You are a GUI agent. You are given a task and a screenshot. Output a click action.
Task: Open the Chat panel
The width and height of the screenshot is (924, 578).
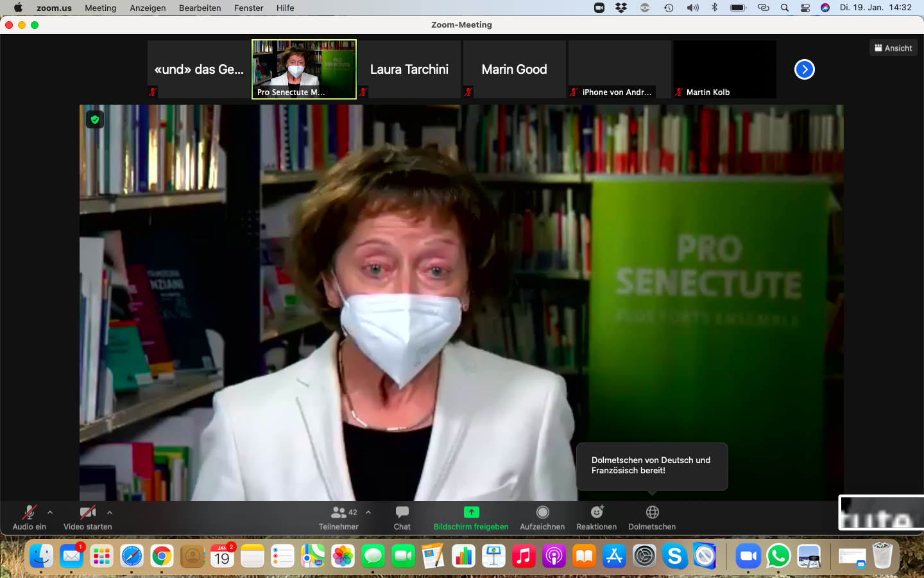[x=402, y=517]
